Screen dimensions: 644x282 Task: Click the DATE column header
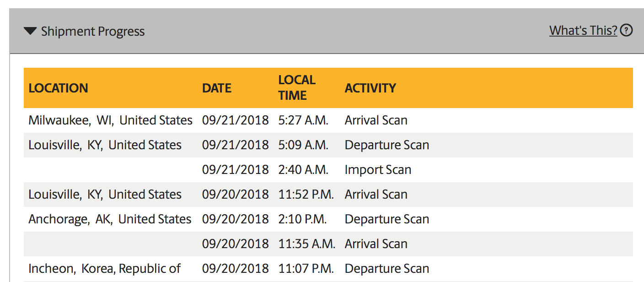pos(217,88)
